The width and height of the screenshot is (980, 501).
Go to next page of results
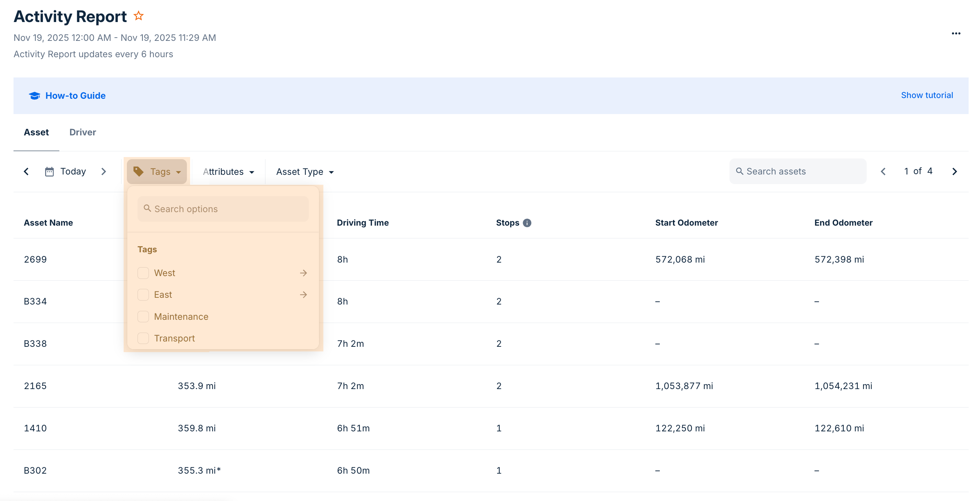click(x=954, y=172)
